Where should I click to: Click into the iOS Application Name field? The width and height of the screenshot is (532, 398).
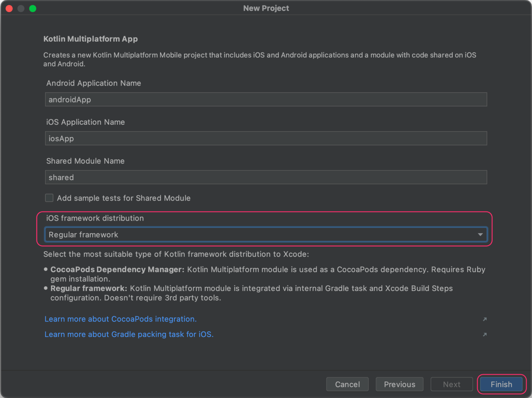click(x=266, y=139)
